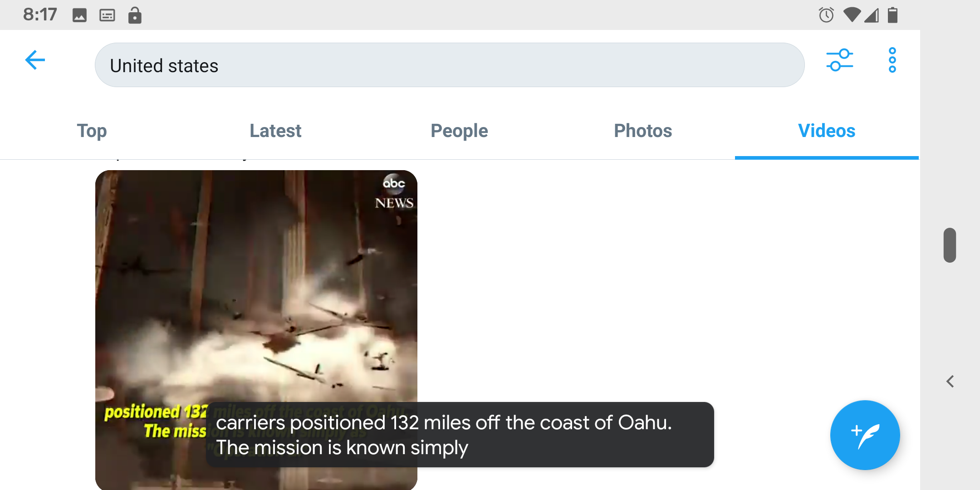Select the Latest search results tab
This screenshot has width=980, height=490.
pos(275,130)
